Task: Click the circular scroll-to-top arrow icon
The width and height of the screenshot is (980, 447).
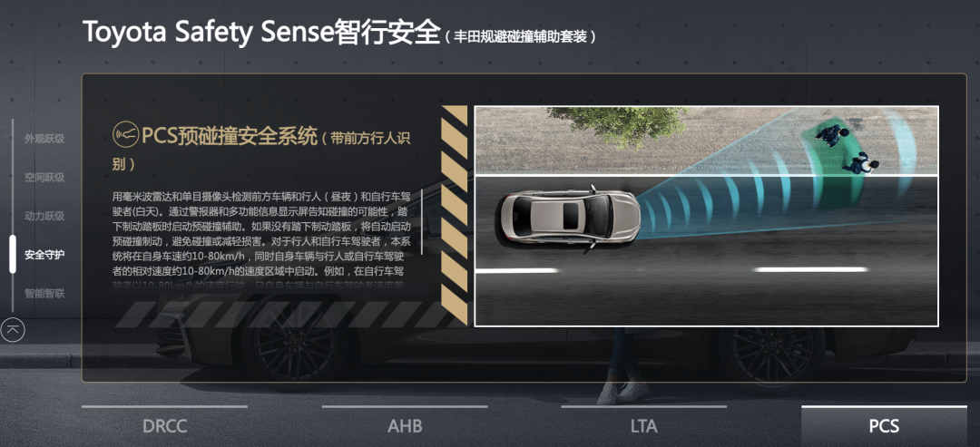Action: [13, 330]
